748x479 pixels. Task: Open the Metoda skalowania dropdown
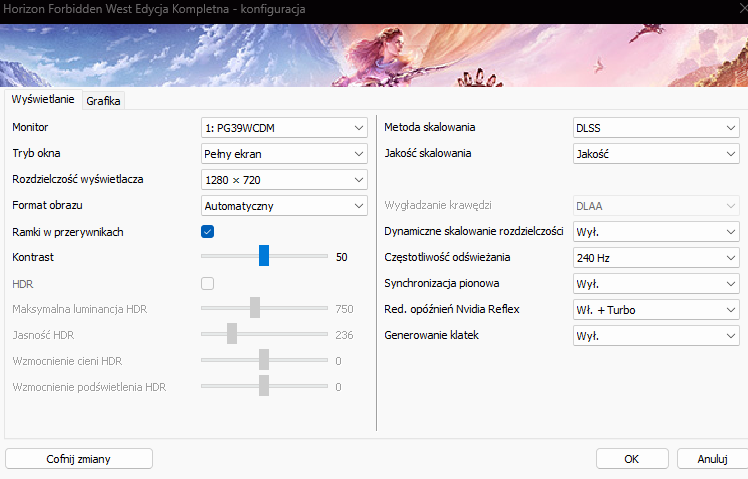[x=656, y=128]
